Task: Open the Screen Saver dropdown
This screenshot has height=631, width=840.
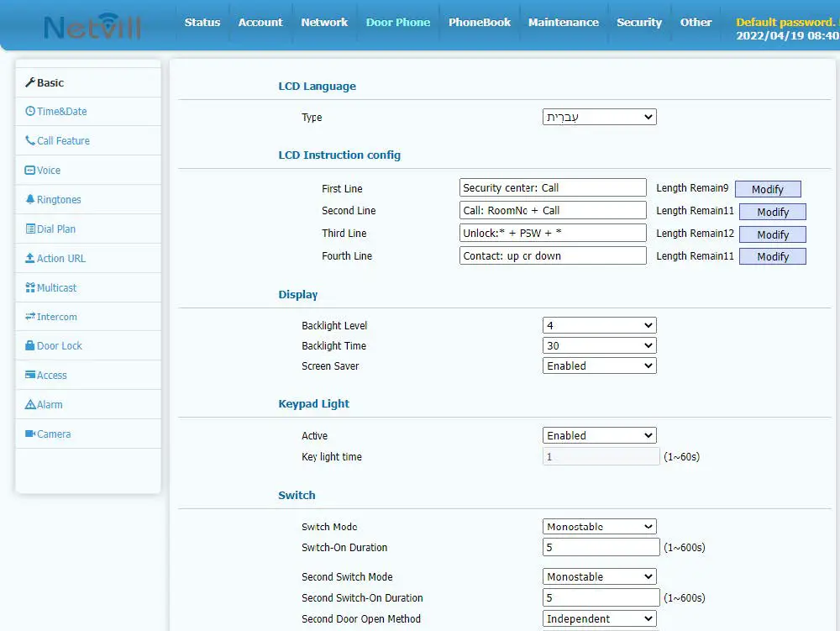Action: tap(599, 366)
